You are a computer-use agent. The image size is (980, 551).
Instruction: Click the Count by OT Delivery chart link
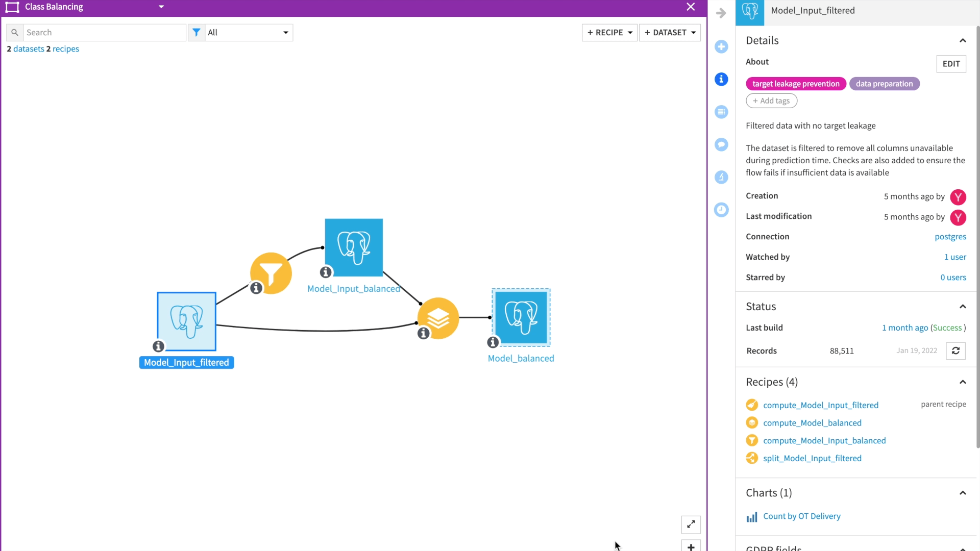(802, 515)
